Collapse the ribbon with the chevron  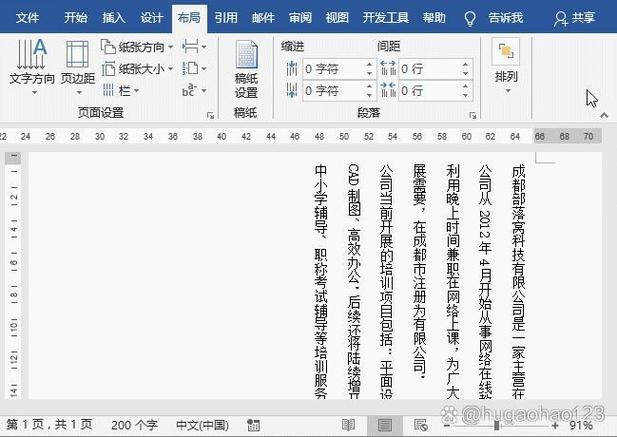604,115
